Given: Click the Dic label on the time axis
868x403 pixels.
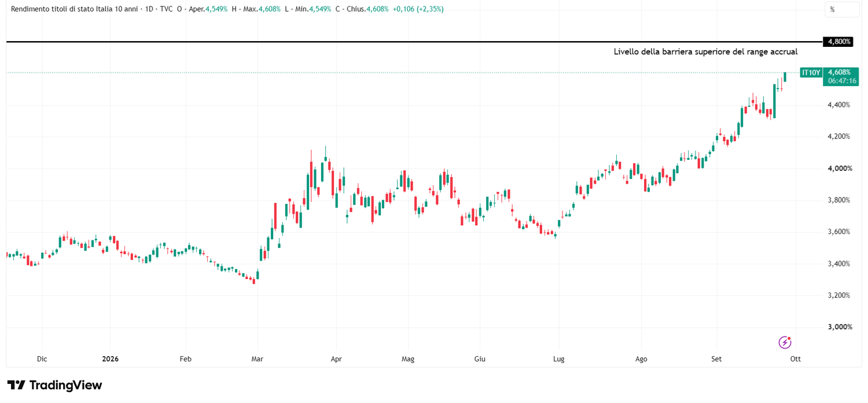Looking at the screenshot, I should pyautogui.click(x=42, y=359).
